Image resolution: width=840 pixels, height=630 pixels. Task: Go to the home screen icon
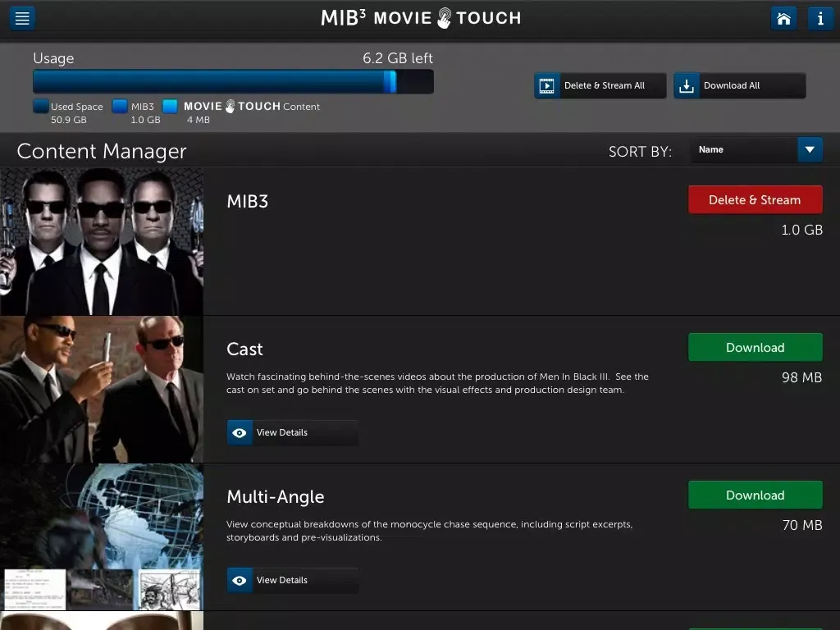click(x=783, y=19)
